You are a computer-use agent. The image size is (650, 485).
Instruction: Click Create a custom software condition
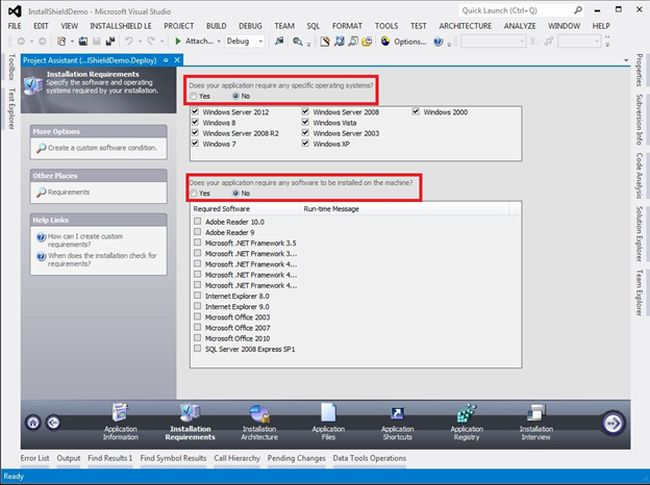click(x=102, y=148)
